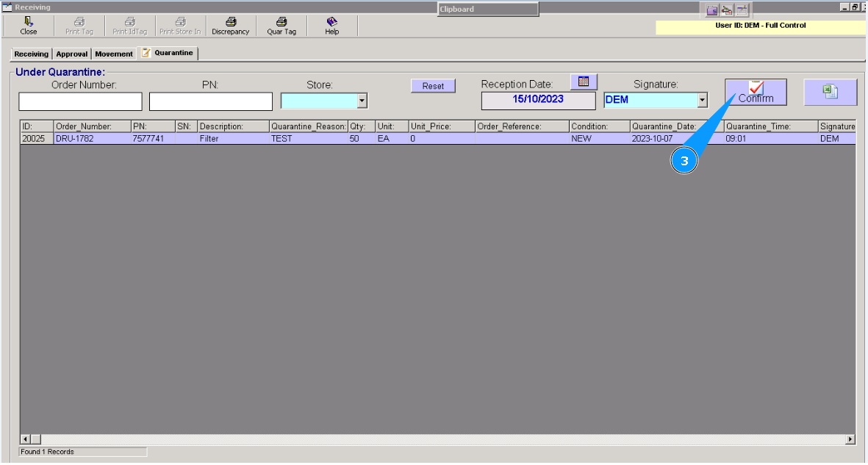Switch to the Approval tab
The image size is (868, 465).
pyautogui.click(x=71, y=53)
